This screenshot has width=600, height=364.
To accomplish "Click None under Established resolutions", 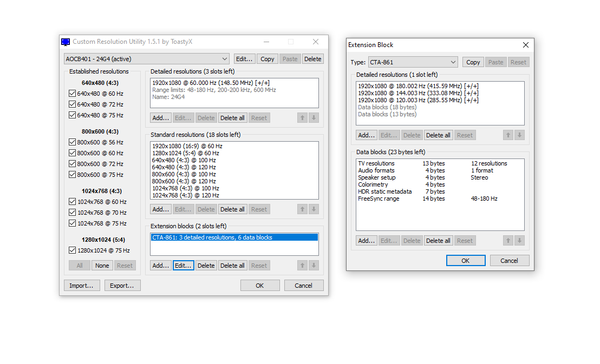I will point(102,266).
